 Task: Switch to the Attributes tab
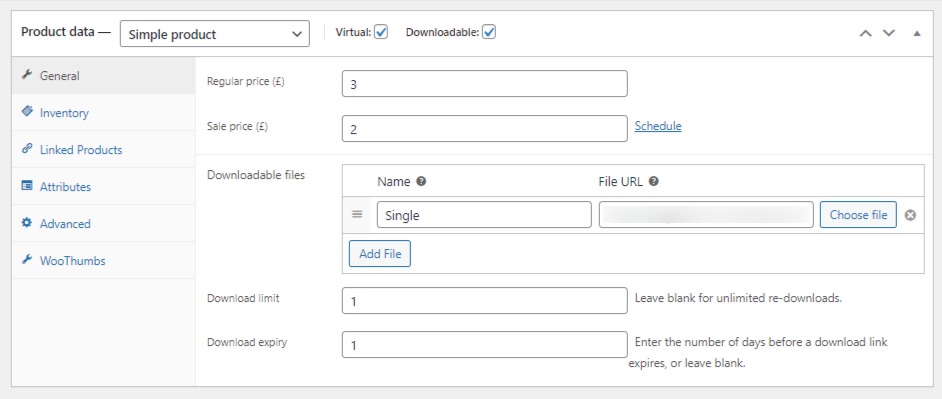click(103, 186)
